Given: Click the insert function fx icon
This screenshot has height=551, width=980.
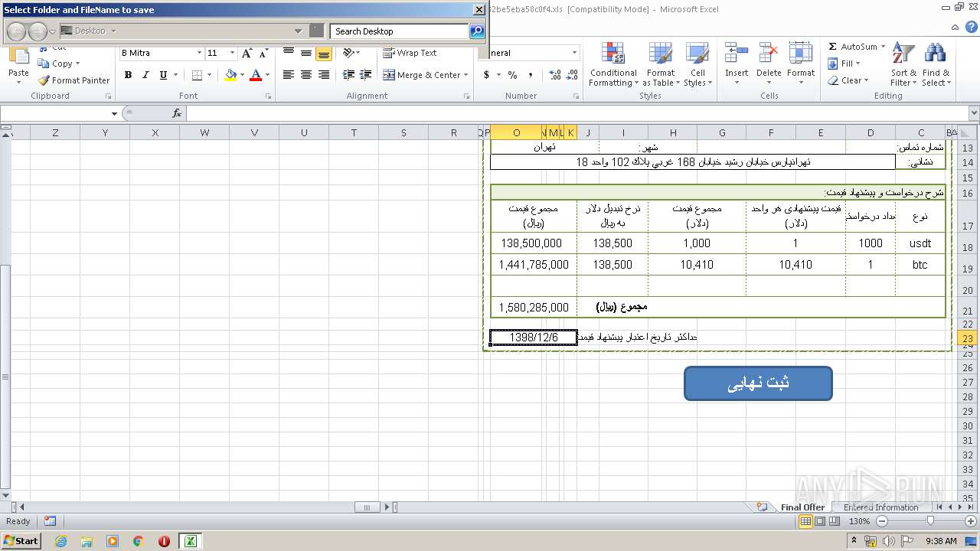Looking at the screenshot, I should pyautogui.click(x=177, y=113).
